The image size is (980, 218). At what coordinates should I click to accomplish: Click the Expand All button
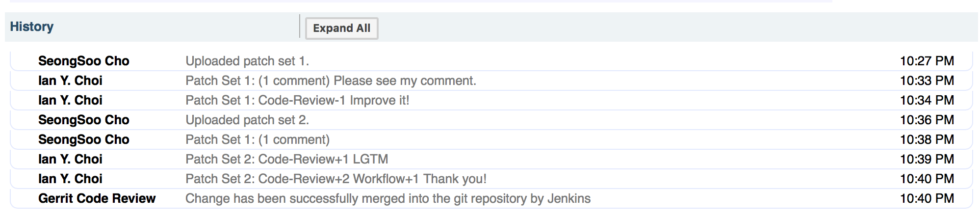click(x=341, y=28)
